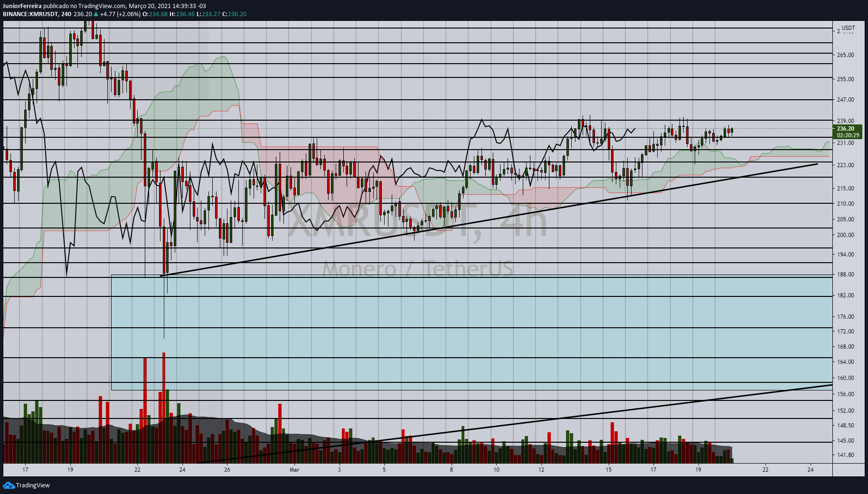The image size is (868, 494).
Task: Click the 15 date on time axis
Action: tap(609, 470)
